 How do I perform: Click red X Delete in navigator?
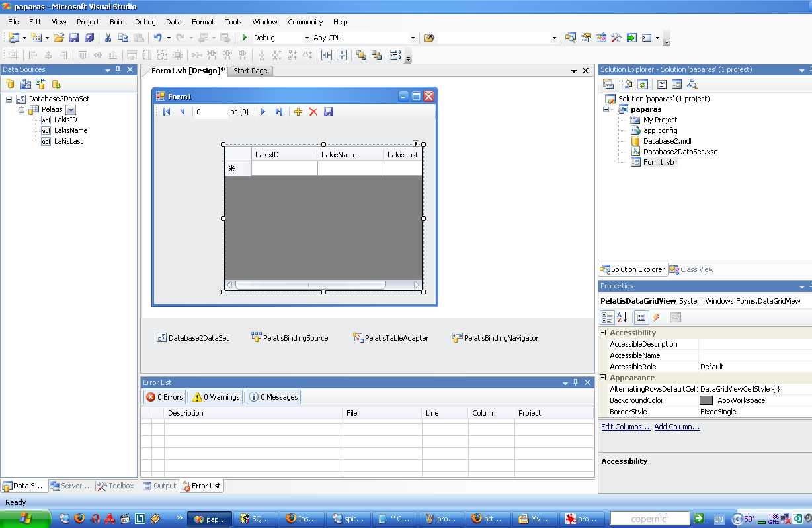(x=313, y=112)
